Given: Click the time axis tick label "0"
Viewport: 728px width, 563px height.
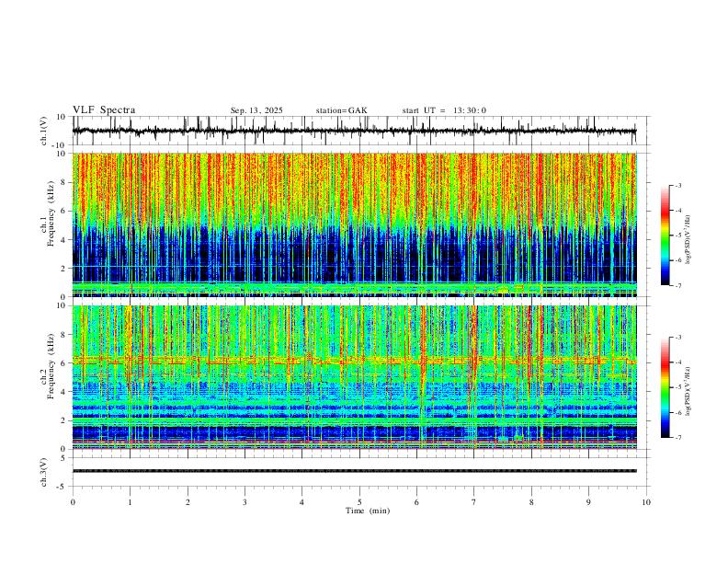Looking at the screenshot, I should pos(73,502).
